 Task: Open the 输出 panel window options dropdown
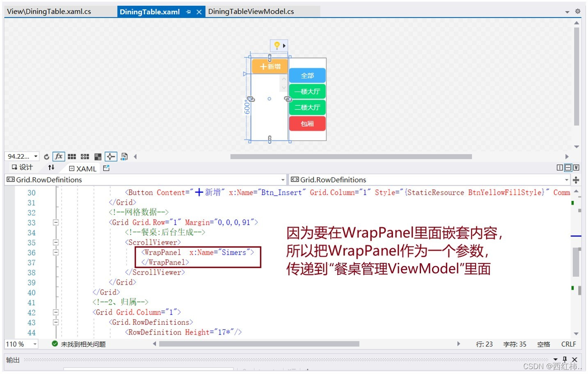pyautogui.click(x=556, y=360)
